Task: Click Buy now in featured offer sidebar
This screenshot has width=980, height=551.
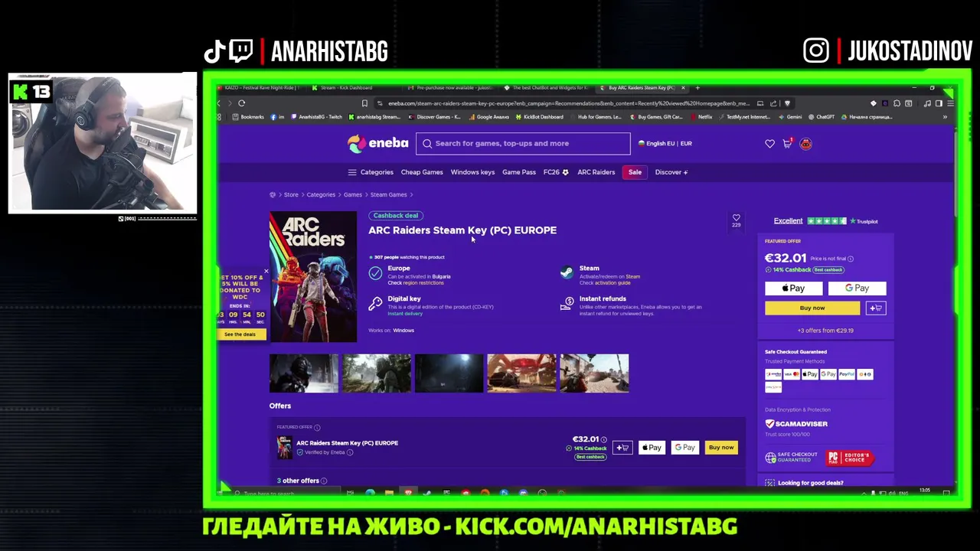Action: (812, 308)
